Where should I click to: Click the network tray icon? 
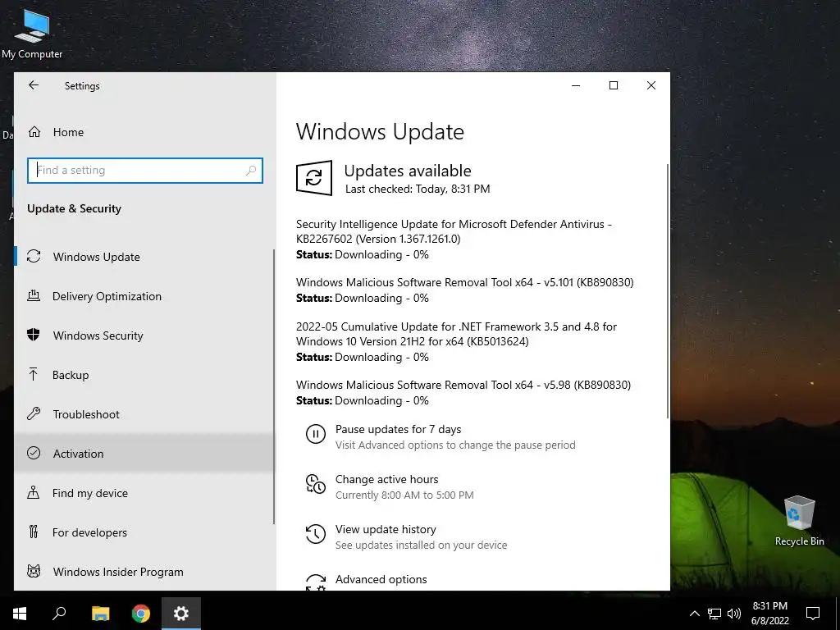(x=714, y=614)
